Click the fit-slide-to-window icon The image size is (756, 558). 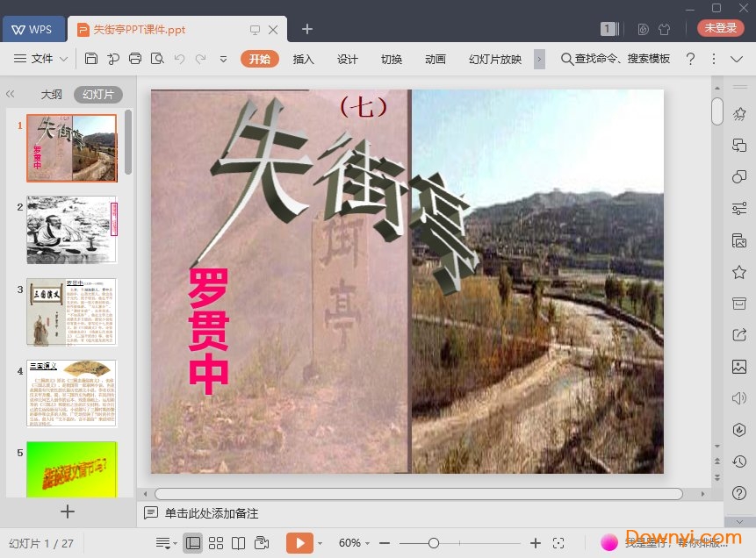pos(558,542)
